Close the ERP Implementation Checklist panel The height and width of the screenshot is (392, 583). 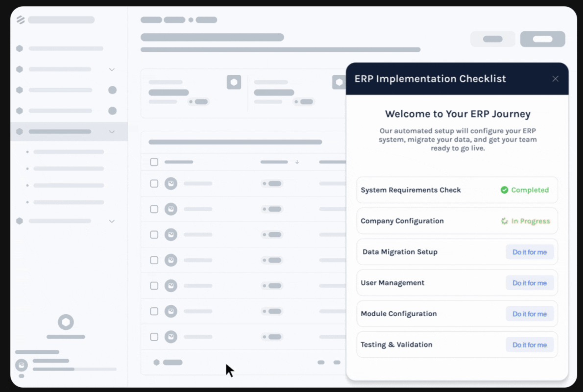555,79
